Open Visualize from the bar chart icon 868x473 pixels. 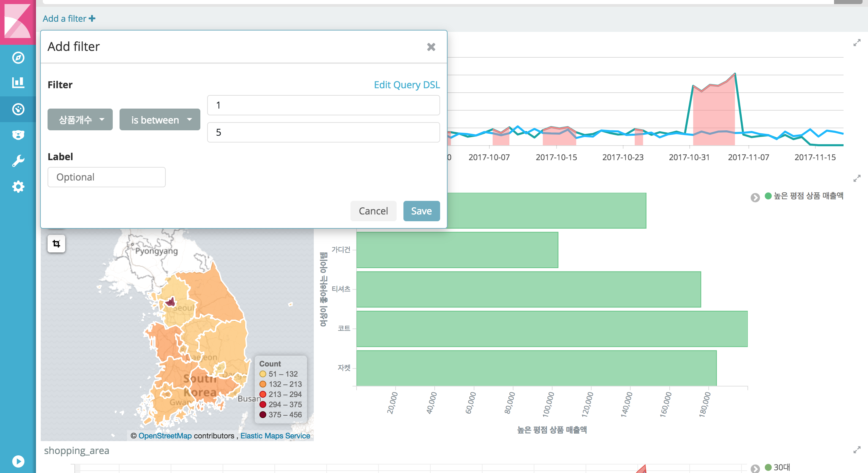18,83
